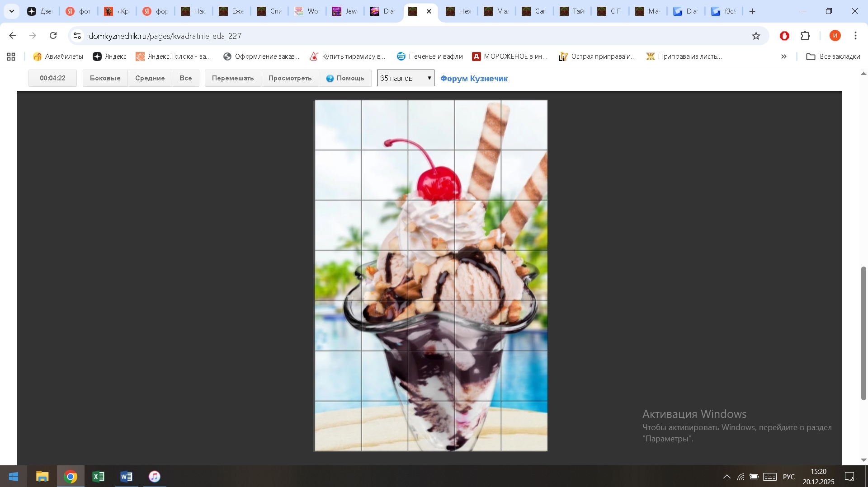Switch to the "фот" Yandex tab
Viewport: 868px width, 487px height.
coord(78,11)
